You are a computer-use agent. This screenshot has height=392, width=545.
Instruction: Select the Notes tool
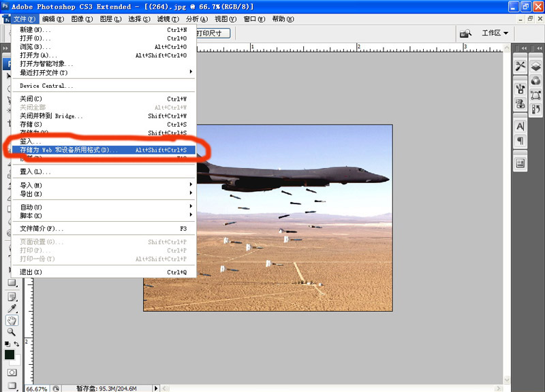click(x=12, y=297)
